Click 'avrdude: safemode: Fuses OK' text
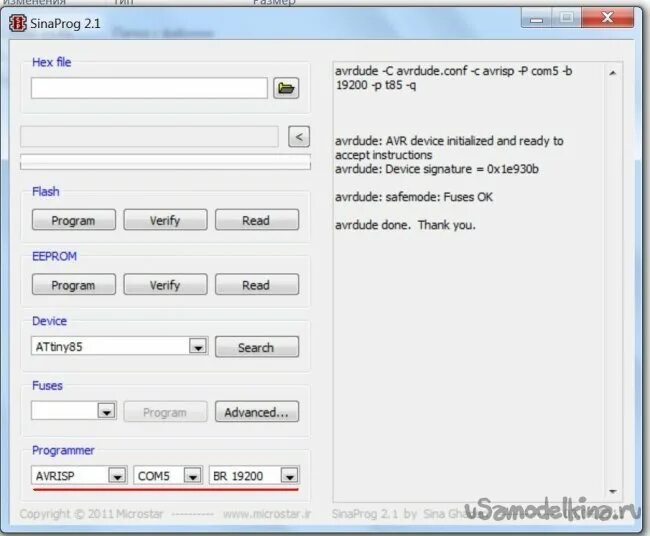Image resolution: width=650 pixels, height=536 pixels. coord(414,197)
